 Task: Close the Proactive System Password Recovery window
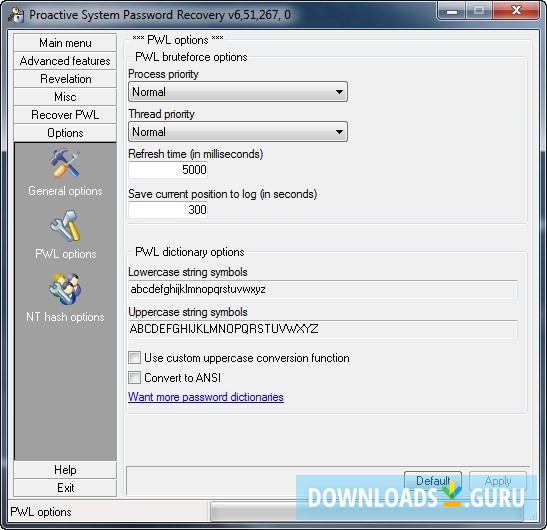pyautogui.click(x=517, y=11)
